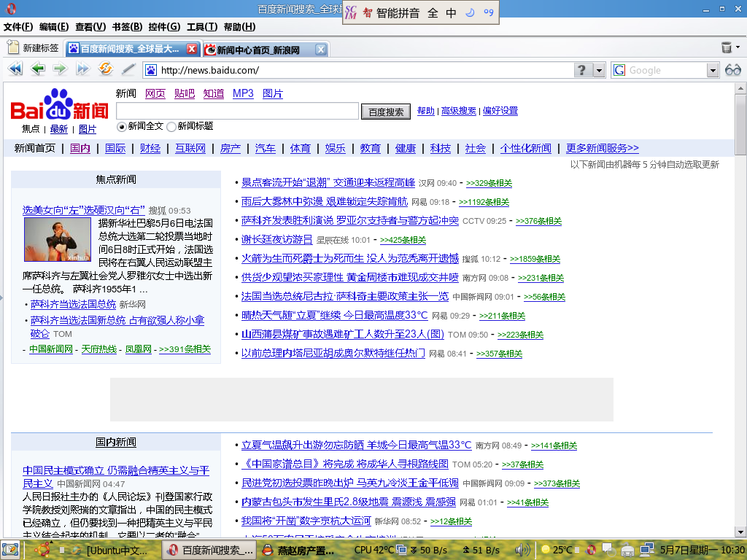Click the glasses View icon beside search field
Viewport: 747px width, 560px height.
pos(732,71)
